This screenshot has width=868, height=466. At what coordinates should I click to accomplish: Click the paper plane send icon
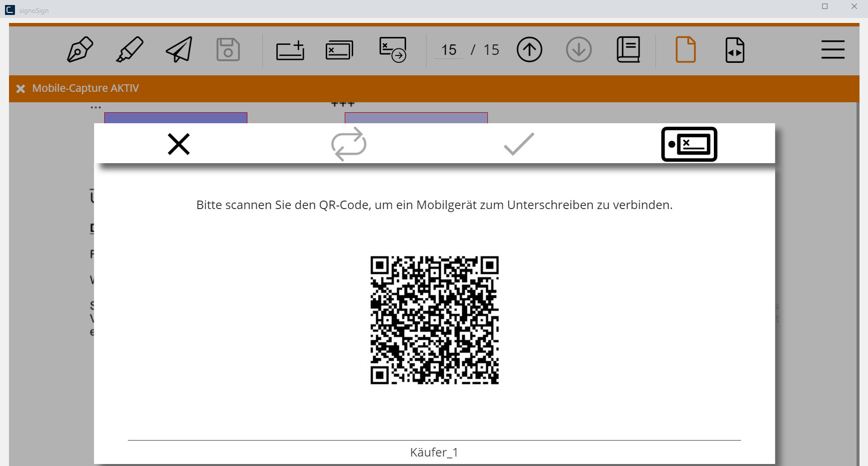click(x=179, y=49)
